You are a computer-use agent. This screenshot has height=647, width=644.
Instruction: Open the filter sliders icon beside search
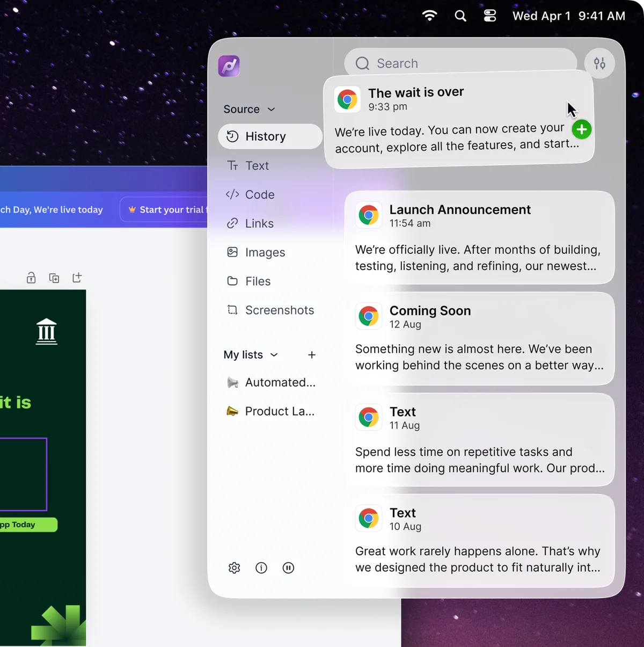click(x=599, y=64)
